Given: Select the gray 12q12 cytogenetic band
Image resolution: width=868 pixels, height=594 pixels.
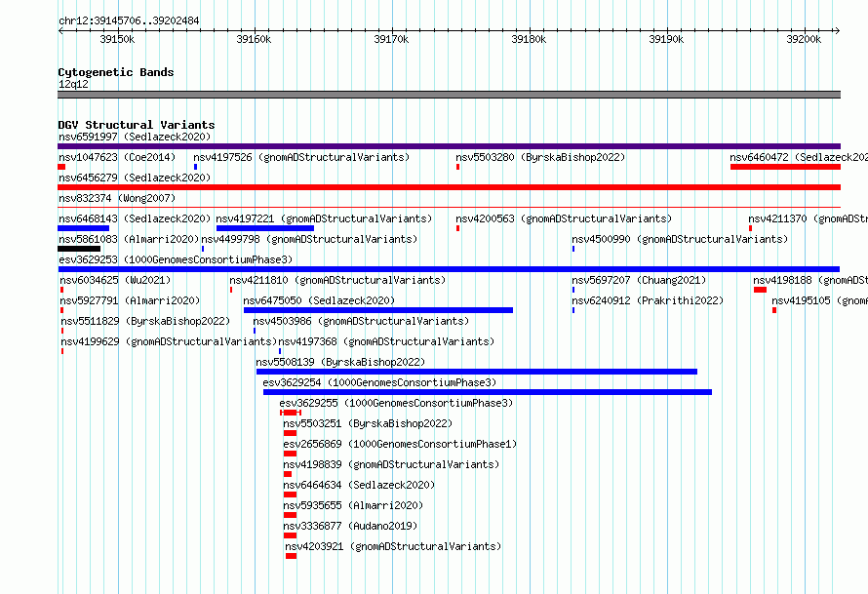Looking at the screenshot, I should 449,95.
